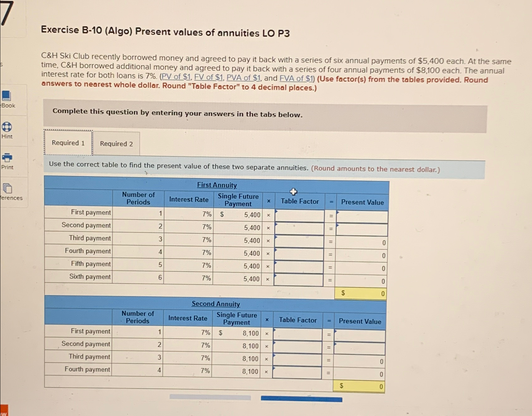Image resolution: width=532 pixels, height=416 pixels.
Task: Click Present Value field for First payment, Second Annuity
Action: point(359,335)
